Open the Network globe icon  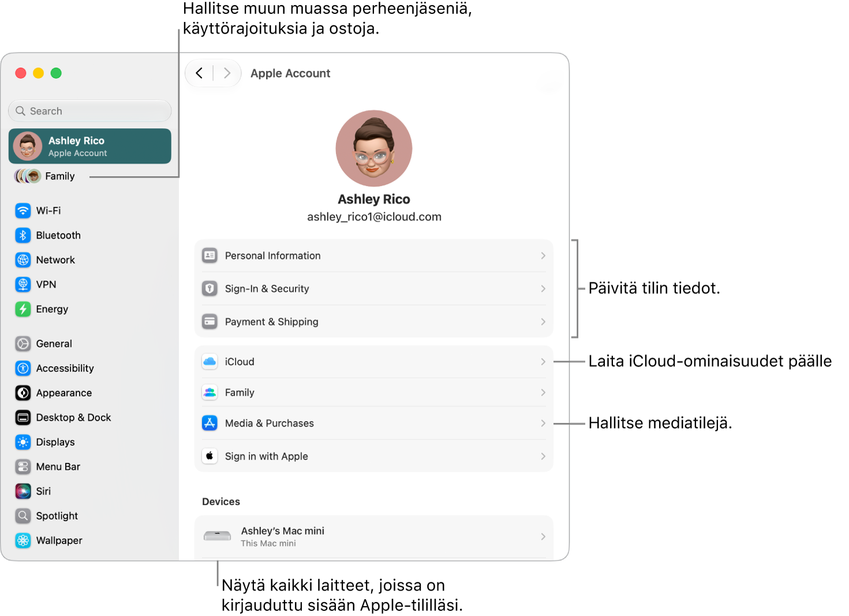click(x=23, y=260)
